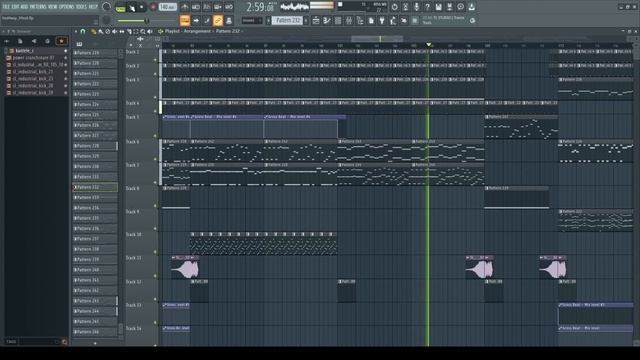Screen dimensions: 640x360
Task: Click the playlist magnet snap icon
Action: pos(83,31)
